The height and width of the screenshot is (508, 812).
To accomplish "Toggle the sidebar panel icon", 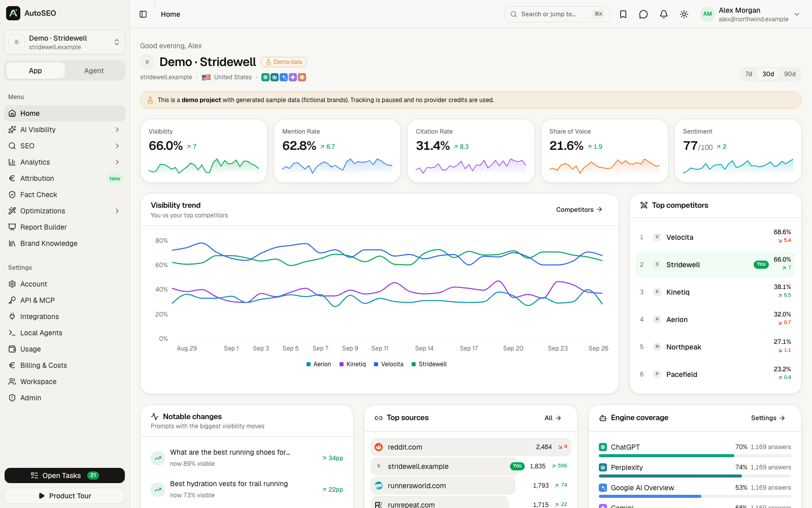I will tap(143, 14).
